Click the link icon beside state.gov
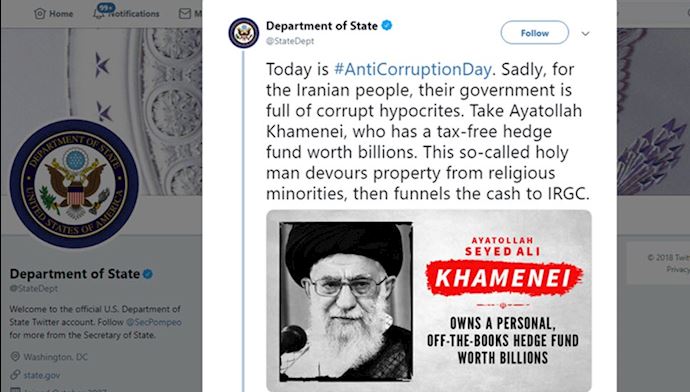Screen dimensions: 690x392 click(15, 375)
